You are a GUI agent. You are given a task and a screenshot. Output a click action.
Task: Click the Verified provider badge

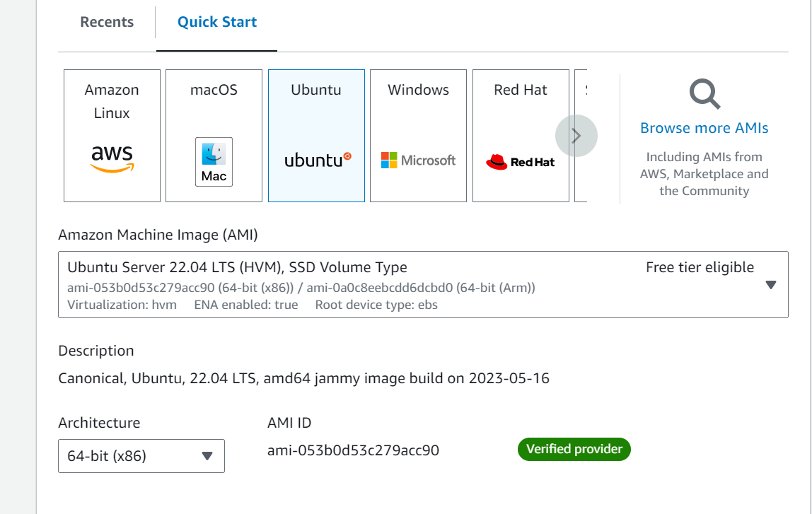coord(574,449)
